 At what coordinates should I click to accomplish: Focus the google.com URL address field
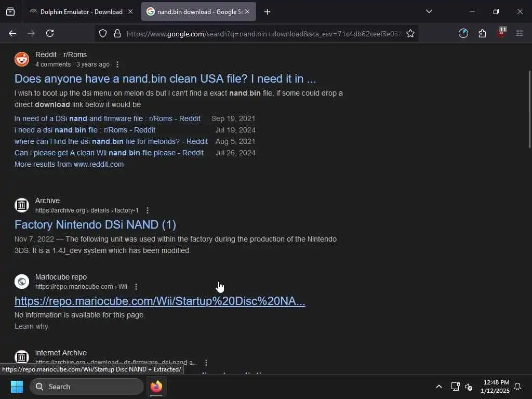(263, 34)
